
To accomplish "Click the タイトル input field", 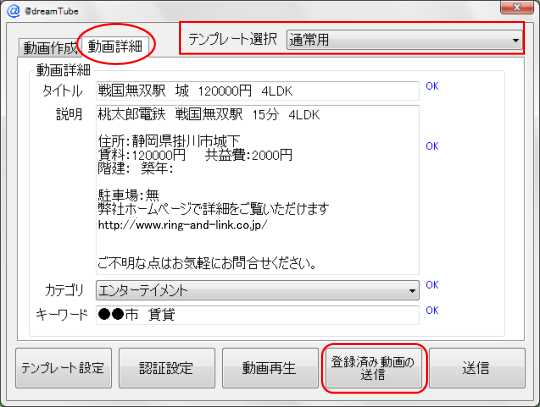I will coord(258,91).
